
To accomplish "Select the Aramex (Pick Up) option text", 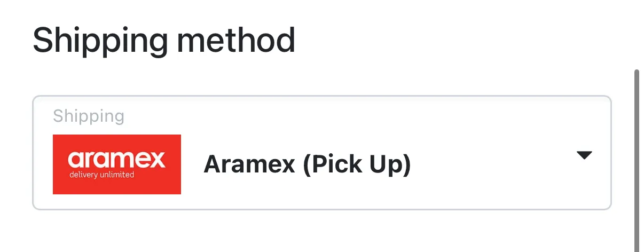I will point(307,165).
